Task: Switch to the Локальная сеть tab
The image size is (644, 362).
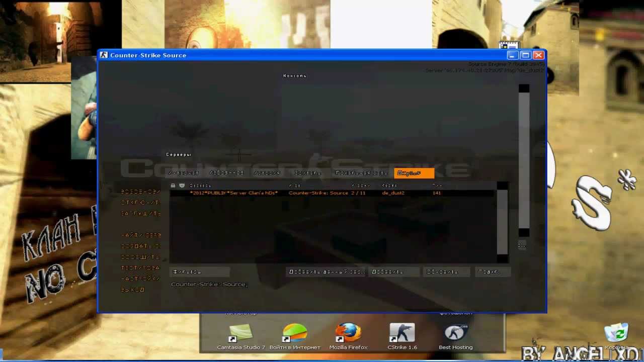Action: pos(362,173)
